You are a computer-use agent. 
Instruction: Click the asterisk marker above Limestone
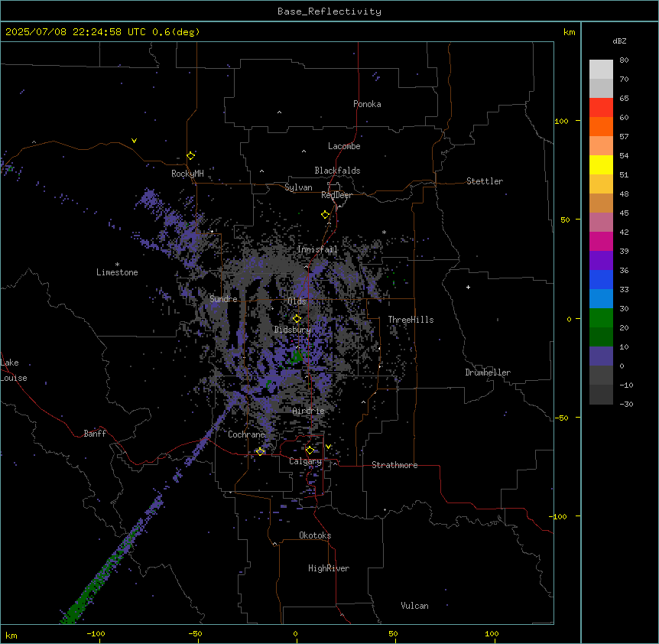[x=117, y=265]
